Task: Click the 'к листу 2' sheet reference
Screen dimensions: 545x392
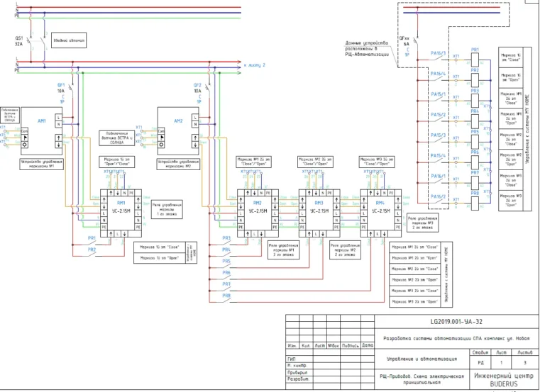Action: 255,65
